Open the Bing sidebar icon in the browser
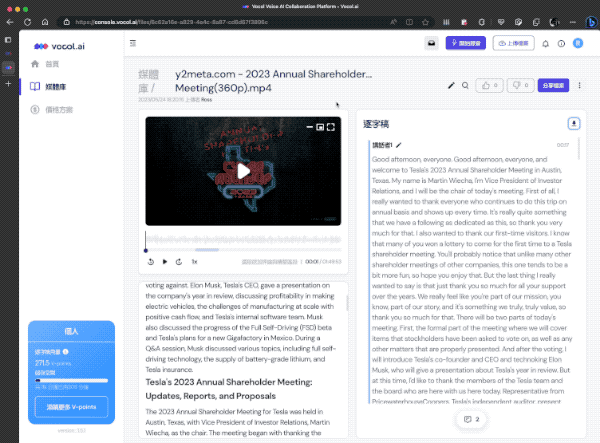 click(591, 22)
